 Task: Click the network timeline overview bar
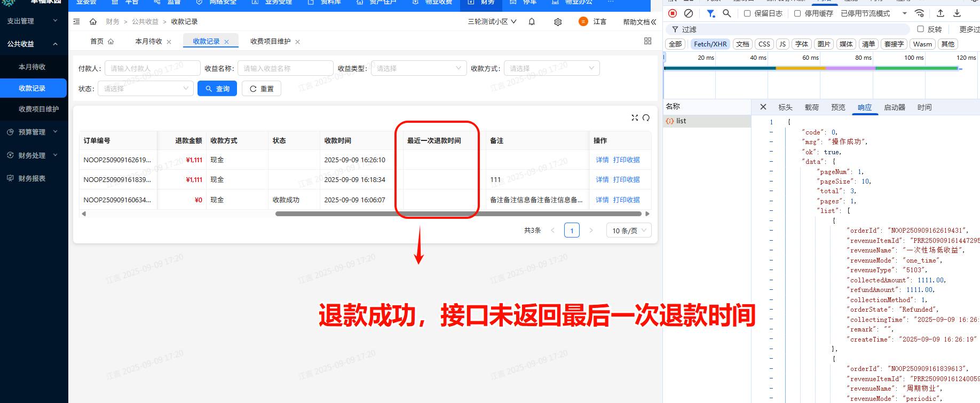[x=811, y=68]
